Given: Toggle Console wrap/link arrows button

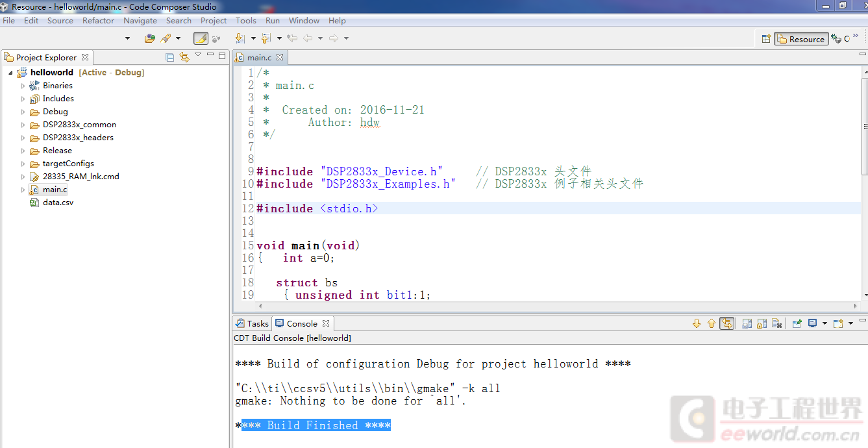Looking at the screenshot, I should tap(727, 323).
